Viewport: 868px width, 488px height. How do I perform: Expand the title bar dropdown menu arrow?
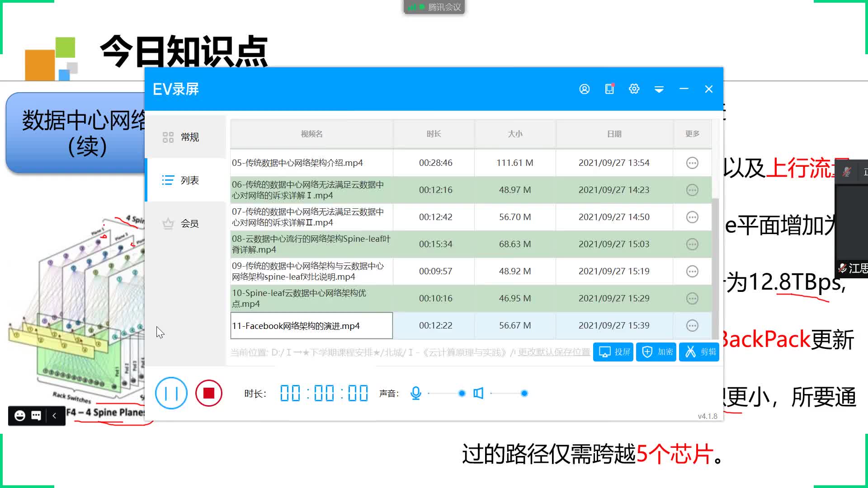tap(659, 89)
